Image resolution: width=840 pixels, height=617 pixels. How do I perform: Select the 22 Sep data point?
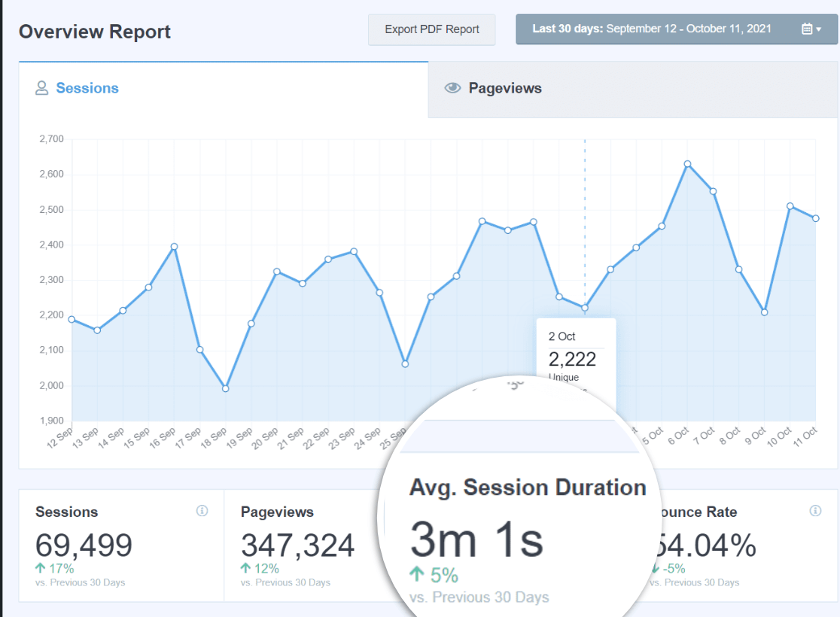pyautogui.click(x=328, y=260)
